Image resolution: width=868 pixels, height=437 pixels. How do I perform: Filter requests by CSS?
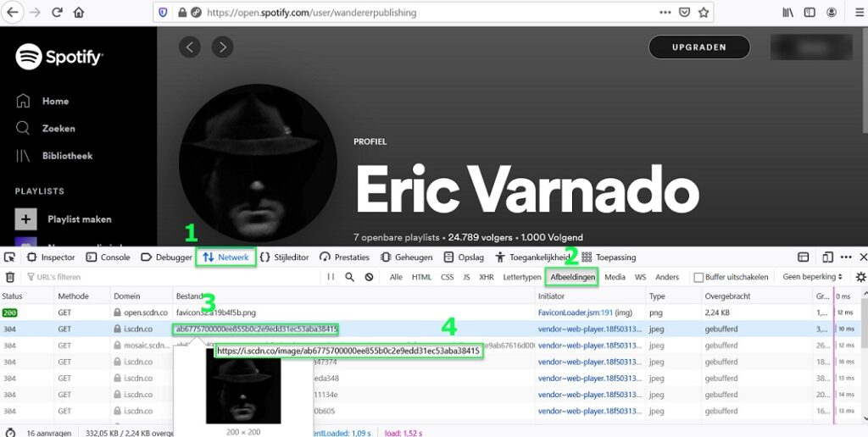[x=447, y=277]
